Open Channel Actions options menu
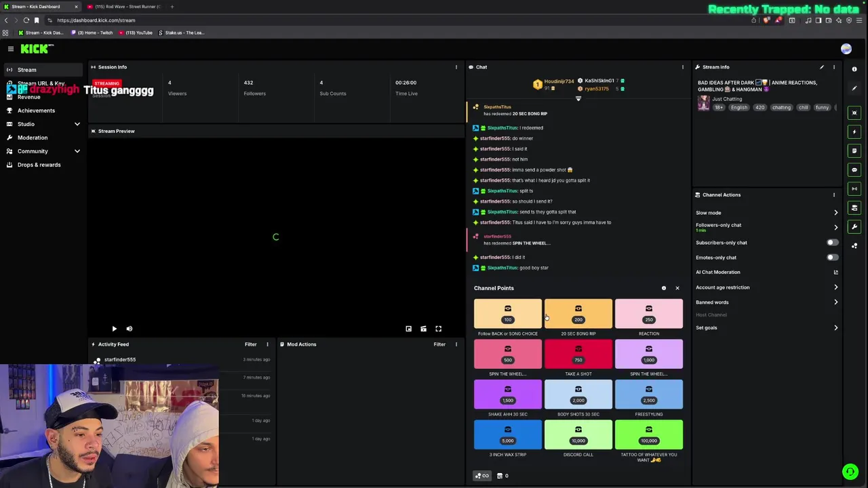This screenshot has height=488, width=868. (x=834, y=195)
